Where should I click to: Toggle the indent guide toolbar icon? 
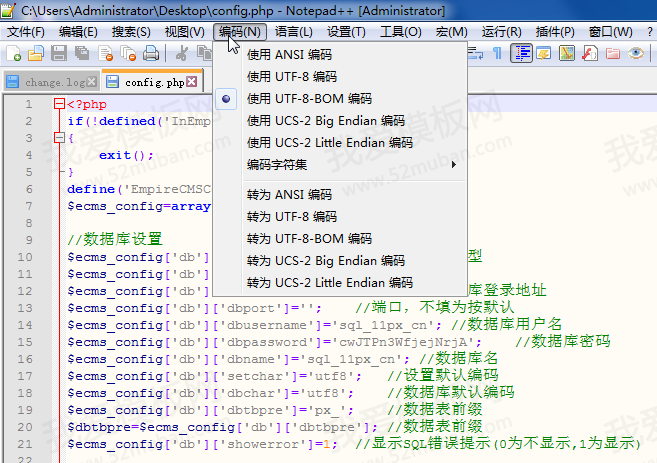tap(521, 53)
